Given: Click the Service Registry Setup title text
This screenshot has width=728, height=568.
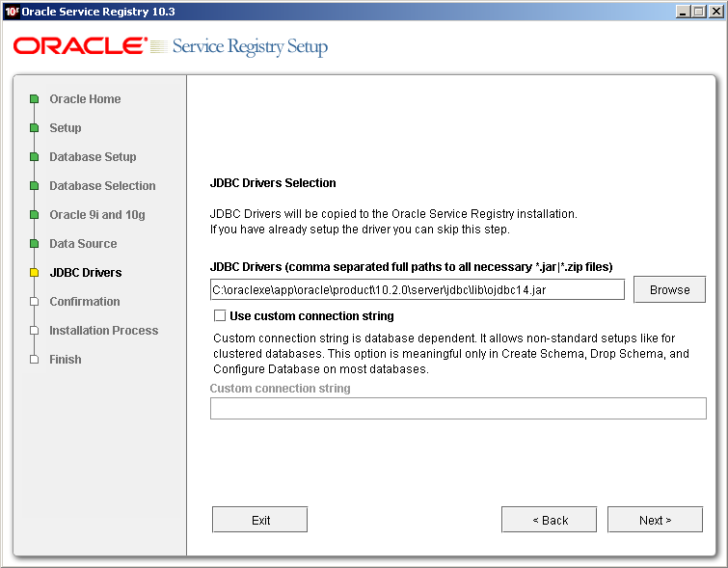Looking at the screenshot, I should tap(250, 47).
